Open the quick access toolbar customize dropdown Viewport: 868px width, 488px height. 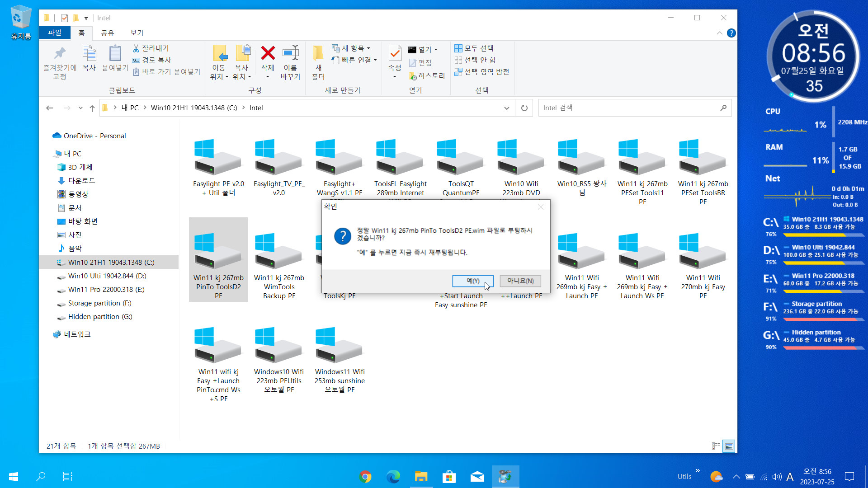click(86, 19)
